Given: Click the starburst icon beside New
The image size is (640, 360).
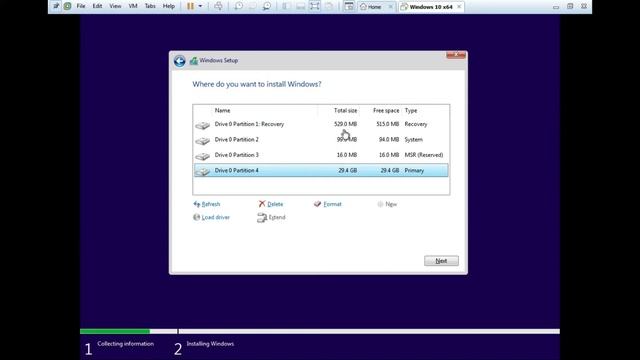Looking at the screenshot, I should pyautogui.click(x=380, y=204).
